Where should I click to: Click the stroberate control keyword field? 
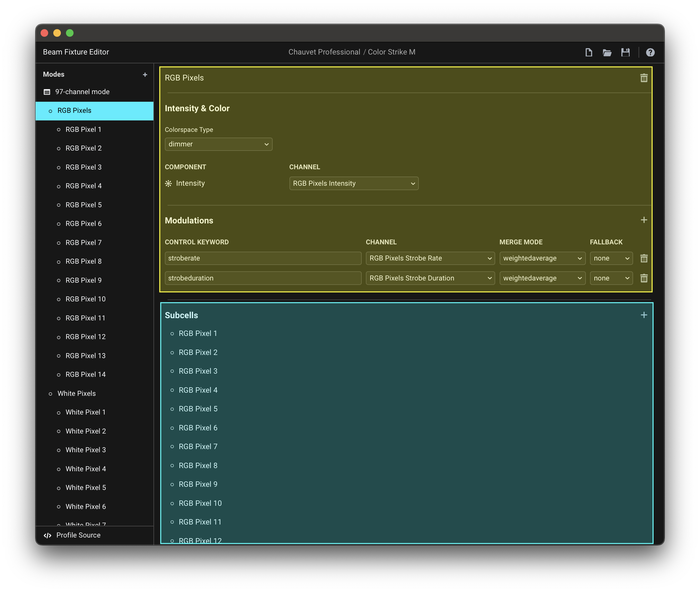click(x=263, y=258)
